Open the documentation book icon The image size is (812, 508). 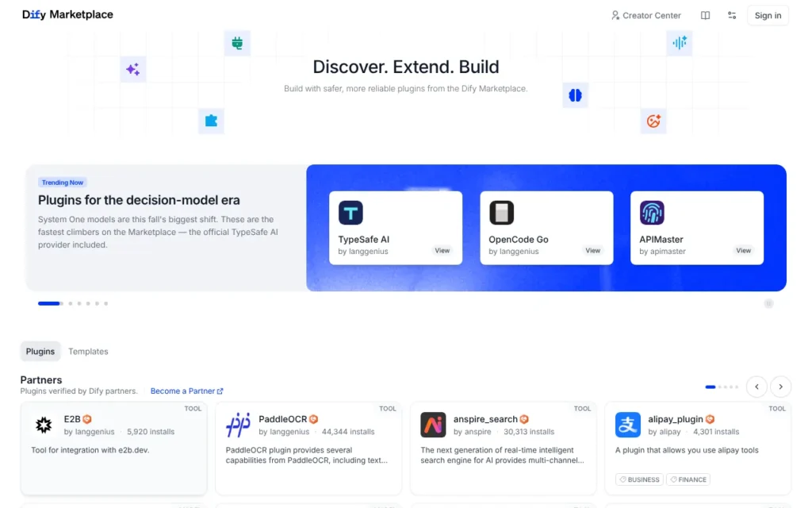tap(705, 16)
